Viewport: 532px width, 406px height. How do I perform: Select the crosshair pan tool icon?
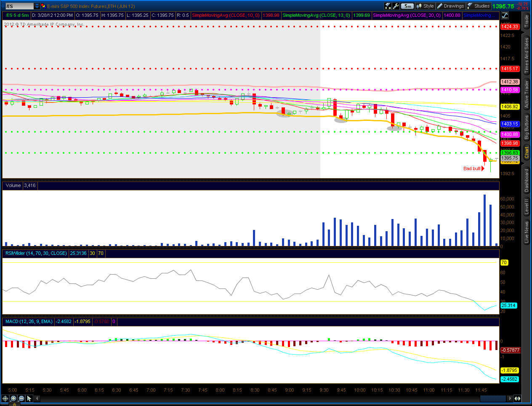5,398
